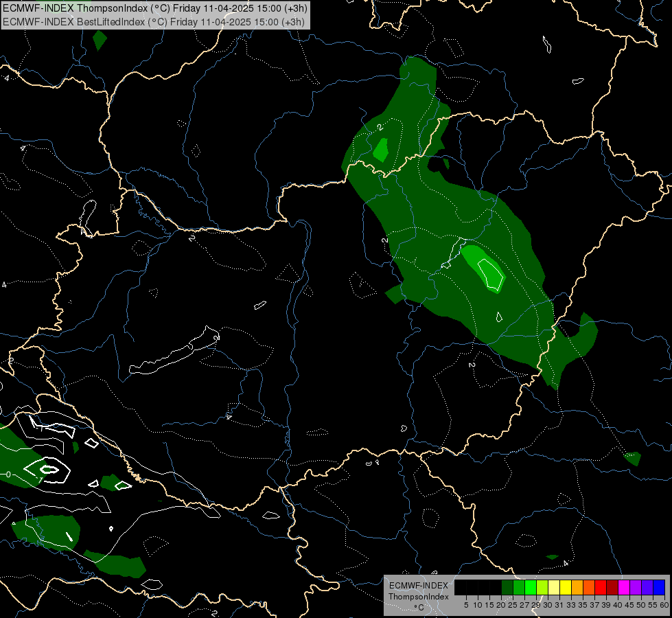672x618 pixels.
Task: Click the '°C' unit label in legend
Action: pos(419,608)
